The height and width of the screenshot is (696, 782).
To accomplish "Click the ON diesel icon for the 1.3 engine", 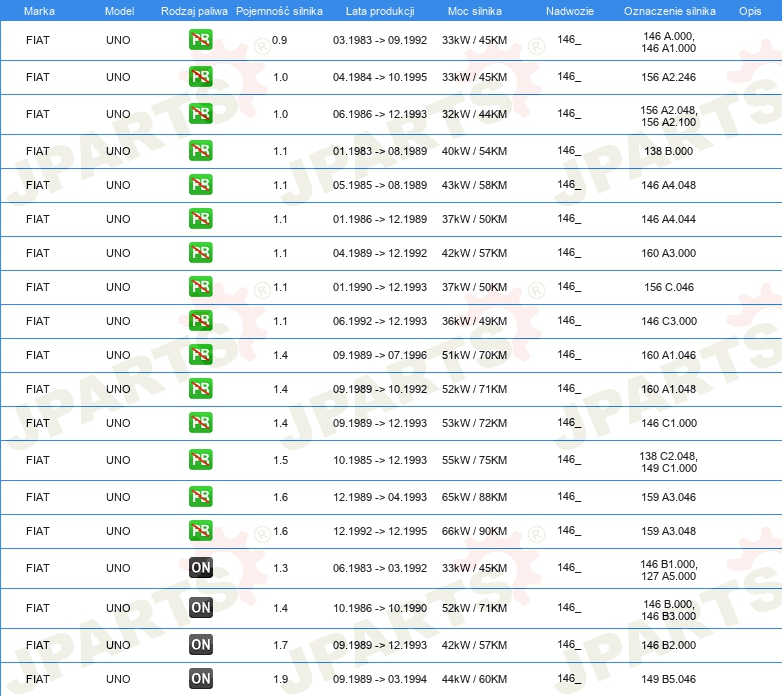I will [200, 568].
